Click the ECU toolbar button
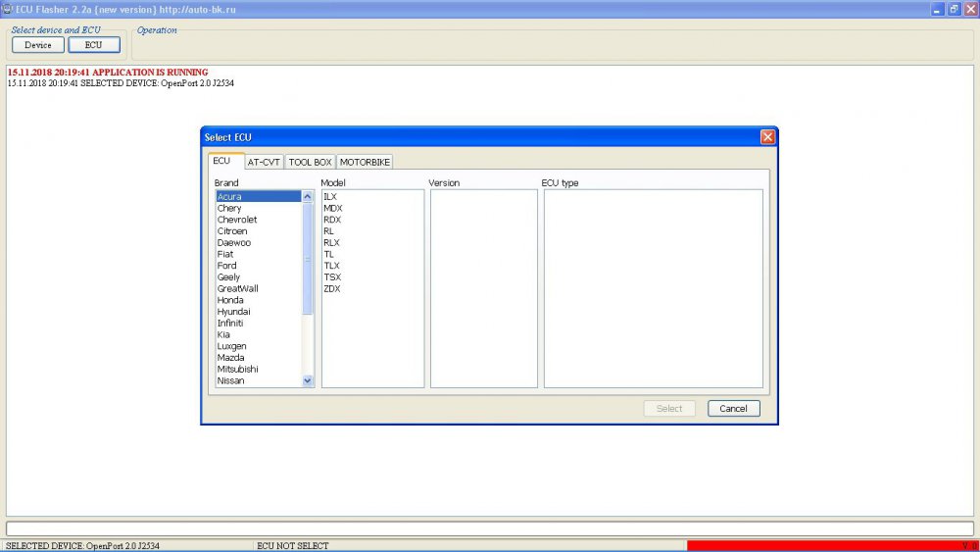Image resolution: width=980 pixels, height=552 pixels. [93, 45]
